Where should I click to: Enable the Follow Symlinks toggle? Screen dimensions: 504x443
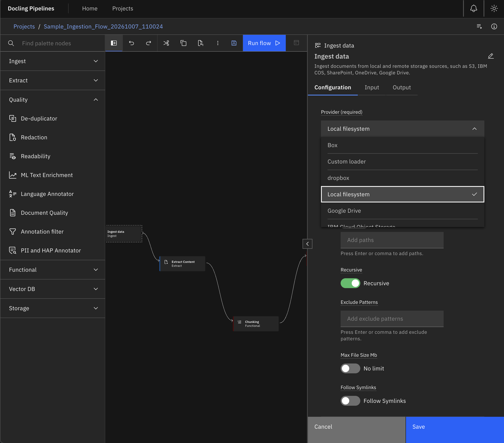[350, 401]
